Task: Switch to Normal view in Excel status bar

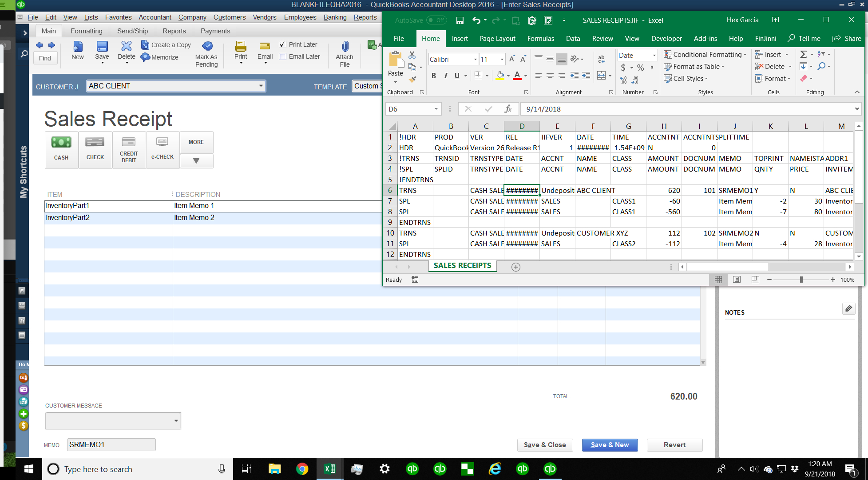Action: (718, 280)
